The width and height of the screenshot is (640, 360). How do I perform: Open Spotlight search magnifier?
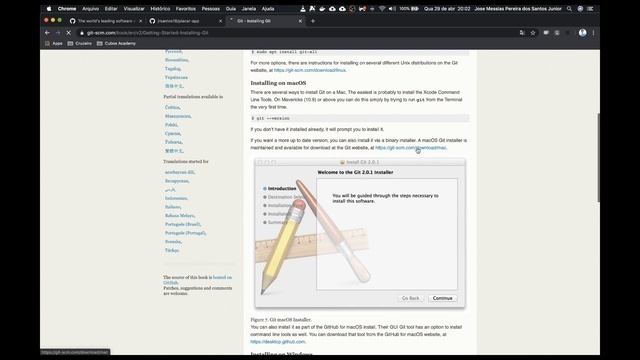pyautogui.click(x=569, y=9)
